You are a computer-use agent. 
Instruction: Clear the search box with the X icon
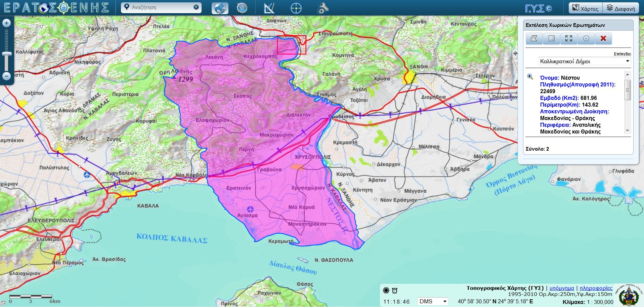(x=196, y=7)
